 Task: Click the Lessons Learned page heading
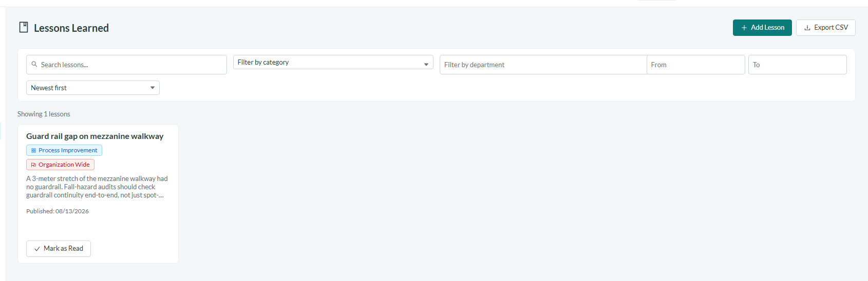click(x=71, y=28)
